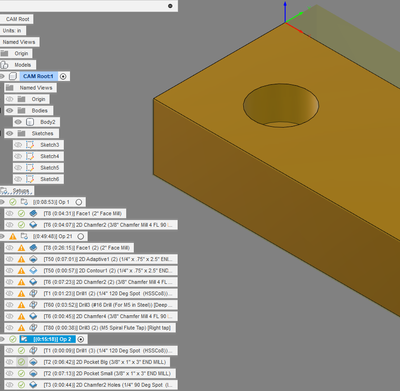The image size is (400, 391).
Task: Toggle toolpath eye for 2D Pocket Small
Action: 10,373
